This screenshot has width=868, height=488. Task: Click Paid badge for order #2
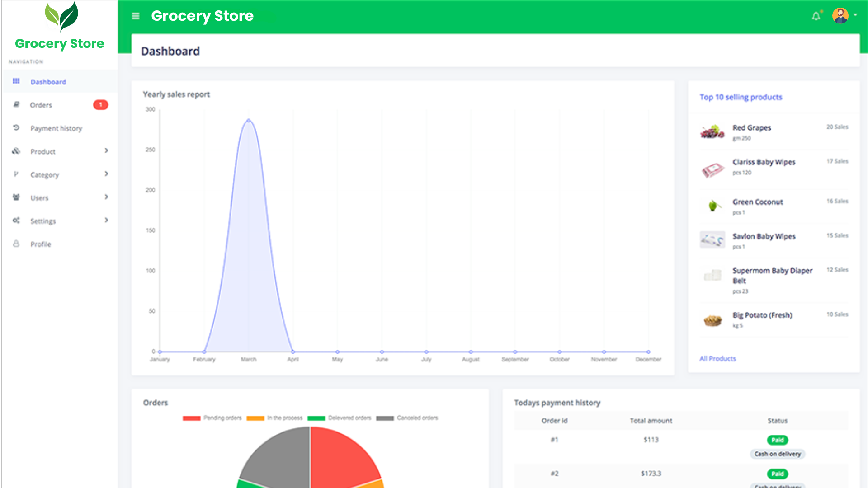[x=778, y=474]
